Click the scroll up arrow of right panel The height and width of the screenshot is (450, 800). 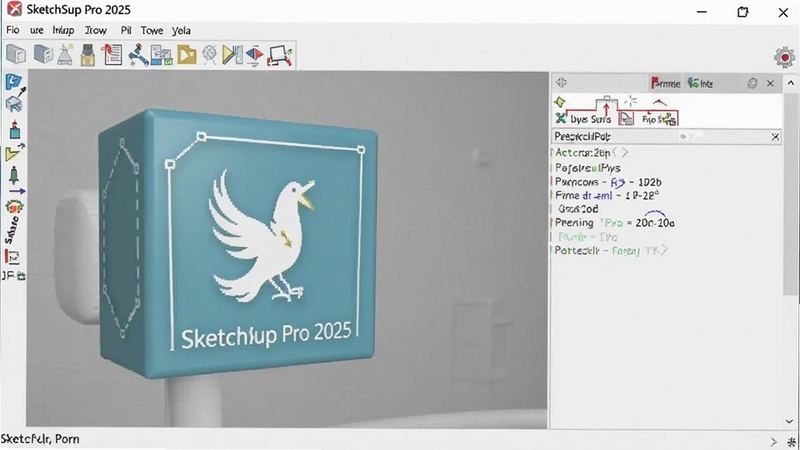pos(790,82)
